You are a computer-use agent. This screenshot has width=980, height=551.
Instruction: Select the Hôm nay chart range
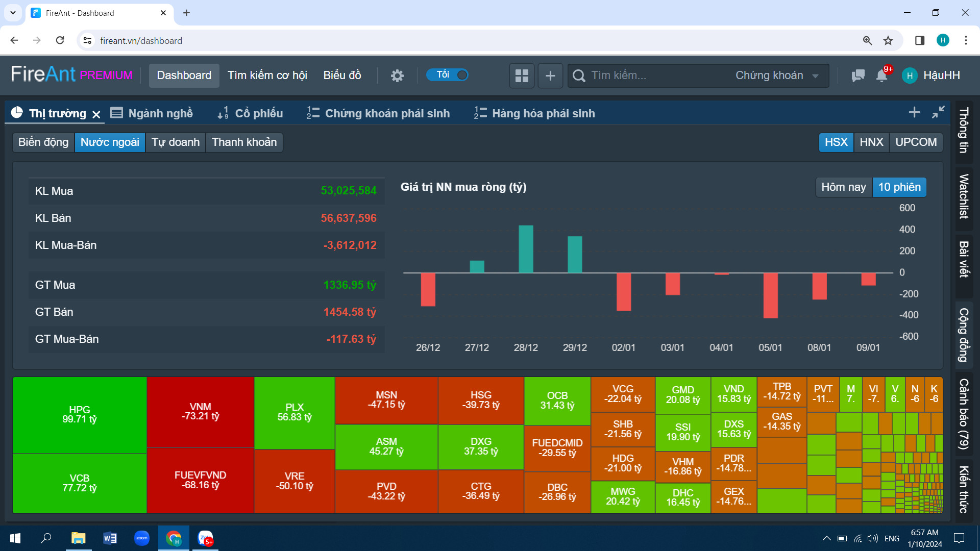coord(843,187)
